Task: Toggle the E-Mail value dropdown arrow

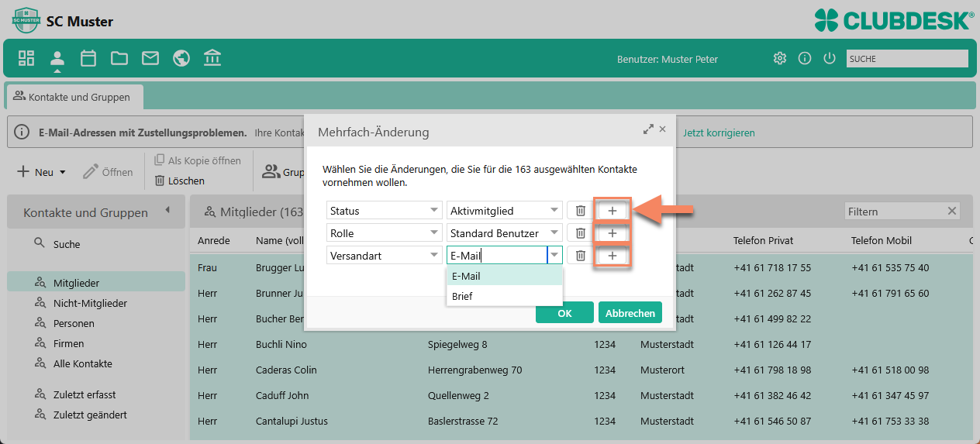Action: click(x=554, y=256)
